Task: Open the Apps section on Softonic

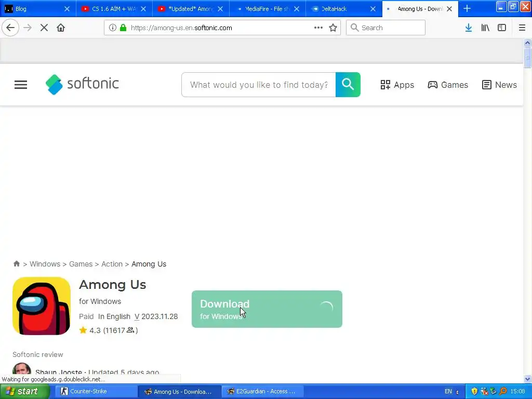Action: pyautogui.click(x=397, y=85)
